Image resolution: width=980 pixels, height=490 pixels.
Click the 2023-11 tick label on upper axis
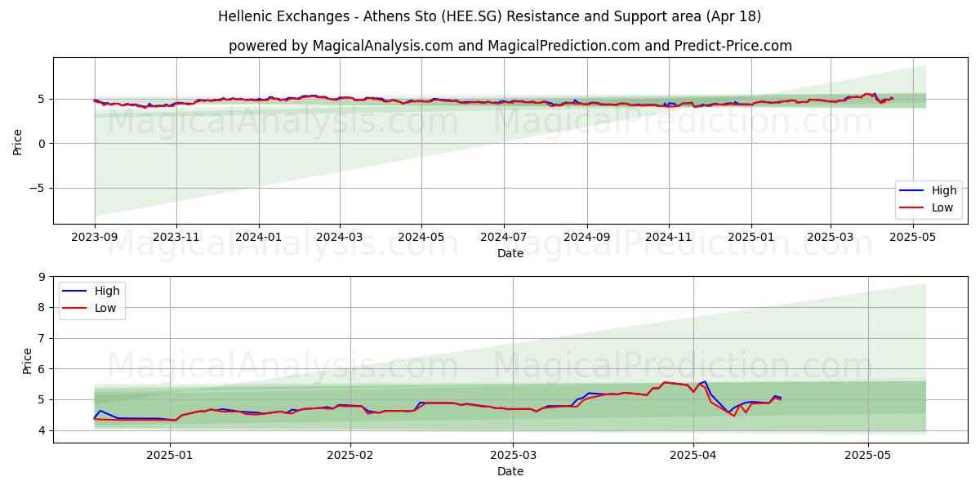(x=176, y=238)
